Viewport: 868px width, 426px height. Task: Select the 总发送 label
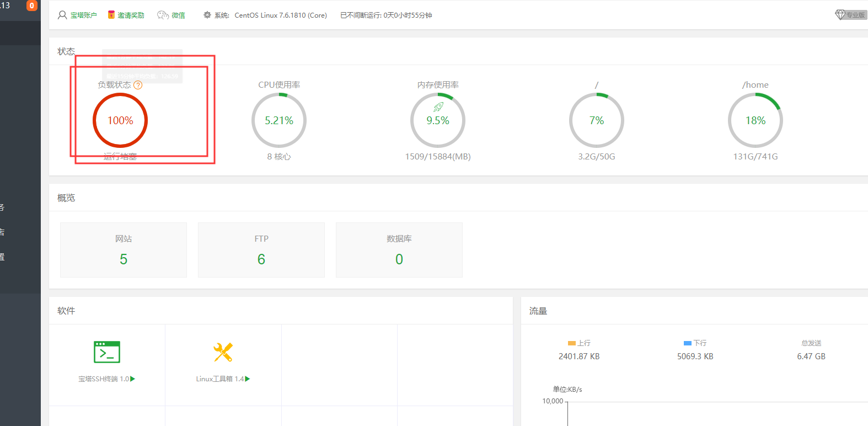point(811,343)
